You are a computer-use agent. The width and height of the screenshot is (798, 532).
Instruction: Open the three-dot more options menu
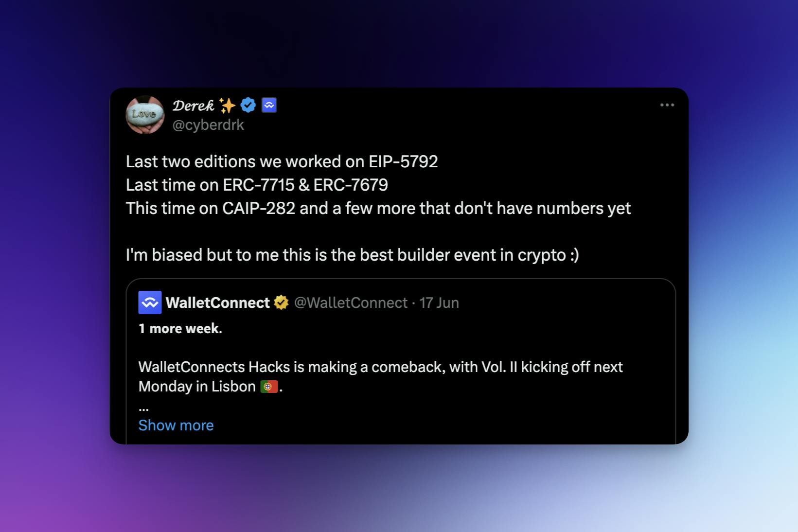point(667,105)
